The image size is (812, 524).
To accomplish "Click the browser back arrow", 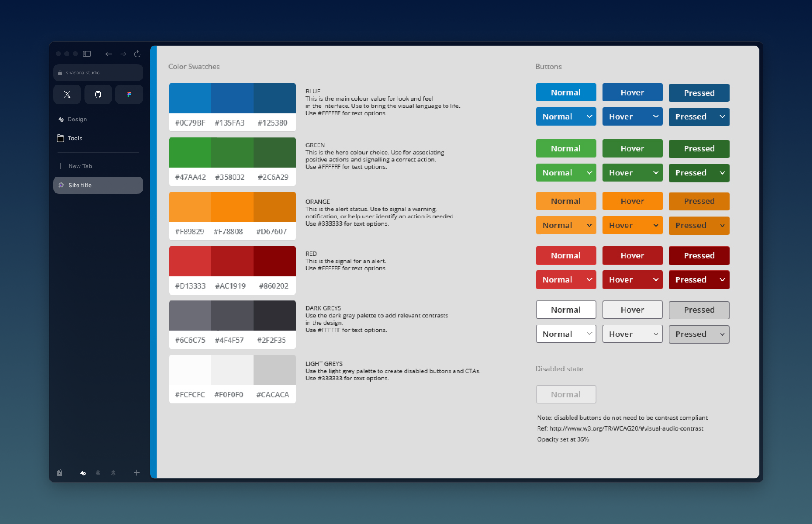I will coord(108,54).
